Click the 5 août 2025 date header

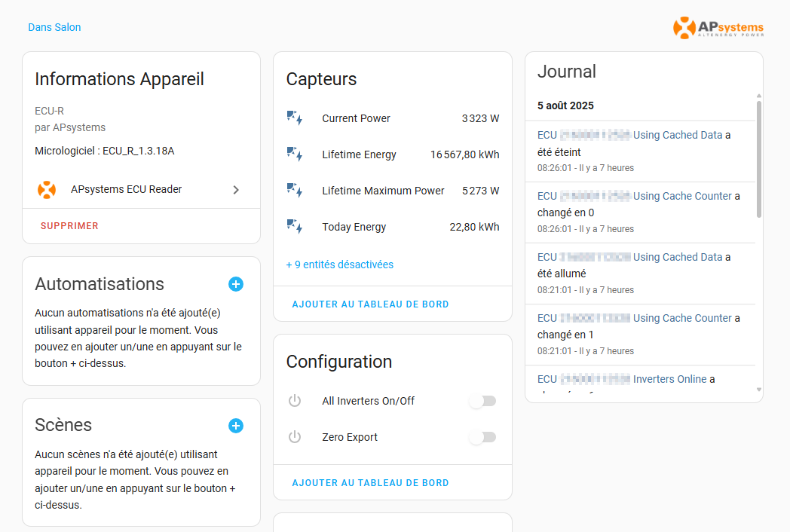(565, 105)
